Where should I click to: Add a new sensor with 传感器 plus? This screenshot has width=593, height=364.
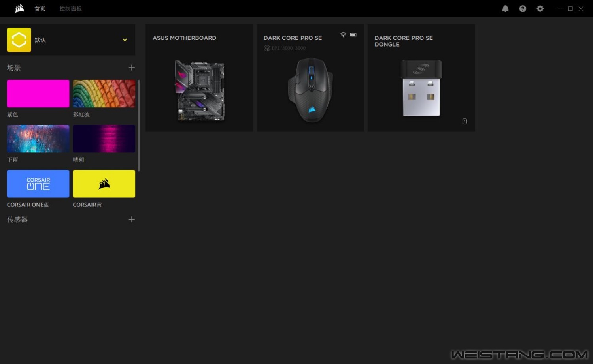click(132, 220)
